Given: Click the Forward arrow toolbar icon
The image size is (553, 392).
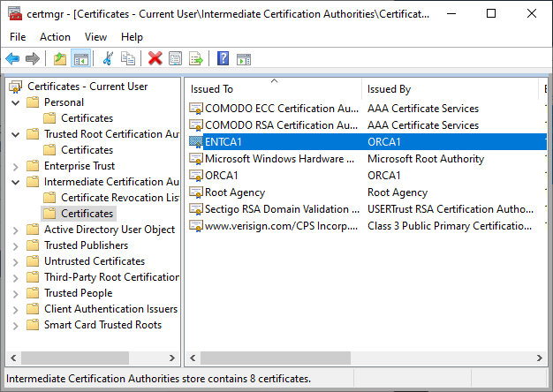Looking at the screenshot, I should (x=33, y=58).
